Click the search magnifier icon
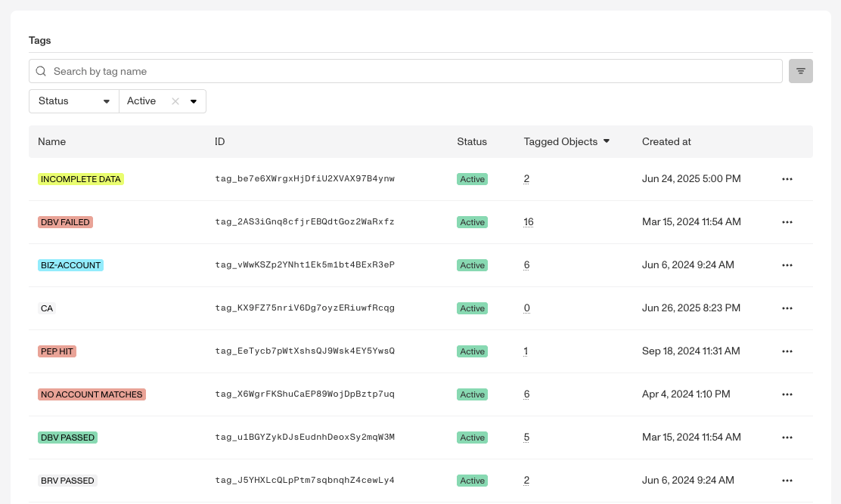This screenshot has height=504, width=841. (41, 71)
